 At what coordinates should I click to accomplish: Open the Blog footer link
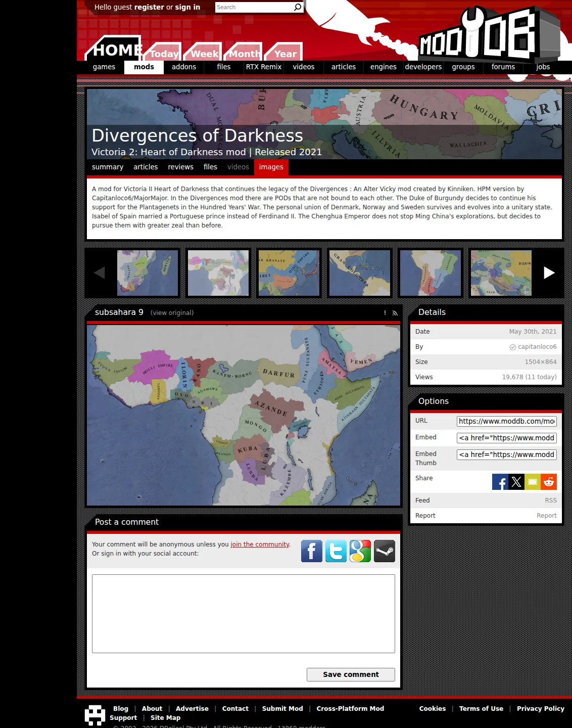[121, 709]
